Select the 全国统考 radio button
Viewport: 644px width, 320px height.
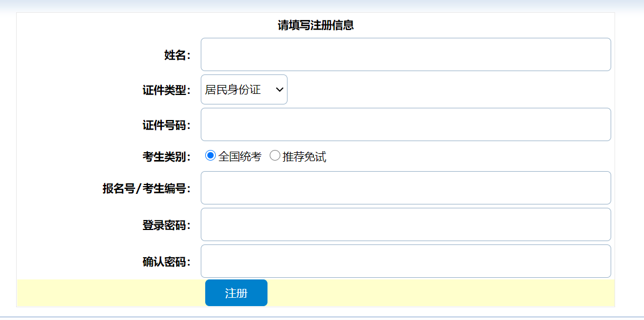point(210,156)
